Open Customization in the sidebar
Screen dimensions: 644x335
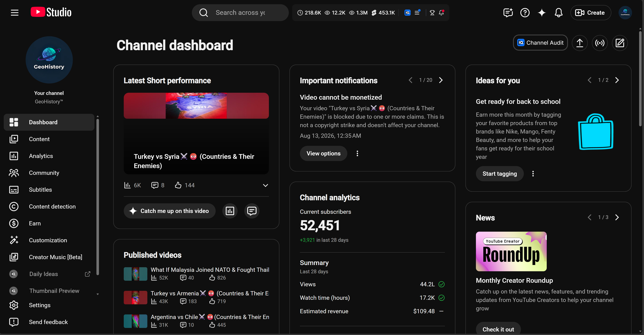(x=49, y=240)
